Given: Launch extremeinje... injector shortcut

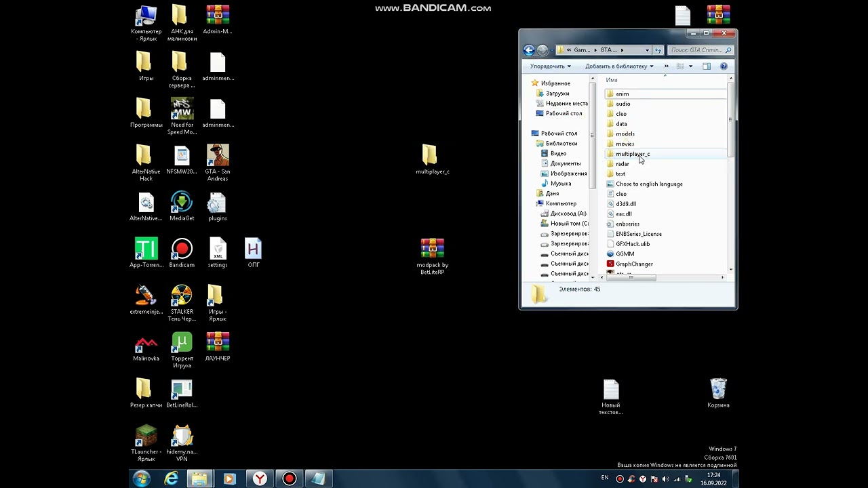Looking at the screenshot, I should pos(146,300).
